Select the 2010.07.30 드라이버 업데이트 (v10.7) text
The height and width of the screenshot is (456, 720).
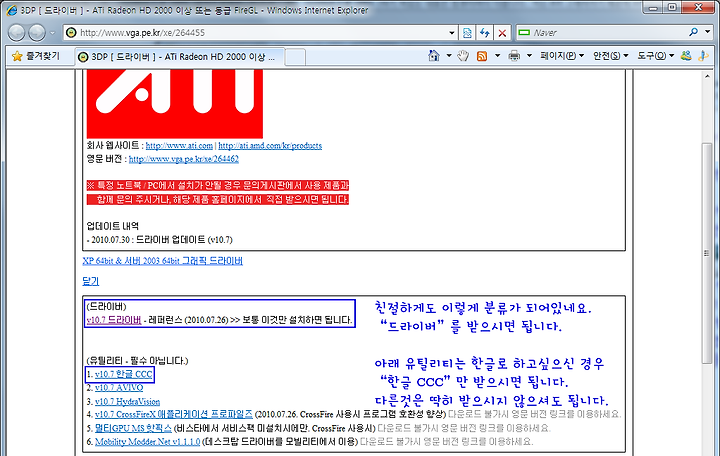pos(162,240)
